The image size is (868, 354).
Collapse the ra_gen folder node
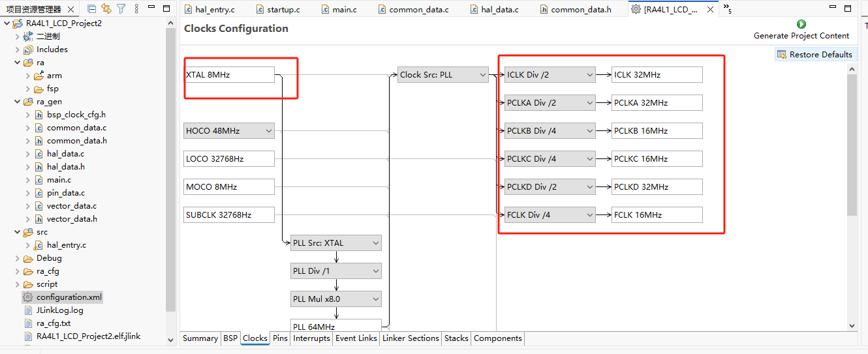(18, 102)
